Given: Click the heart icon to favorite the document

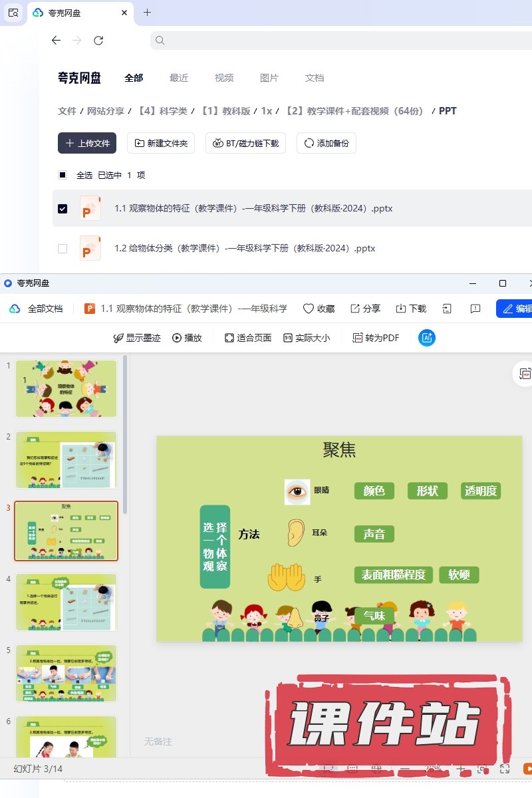Looking at the screenshot, I should tap(309, 309).
